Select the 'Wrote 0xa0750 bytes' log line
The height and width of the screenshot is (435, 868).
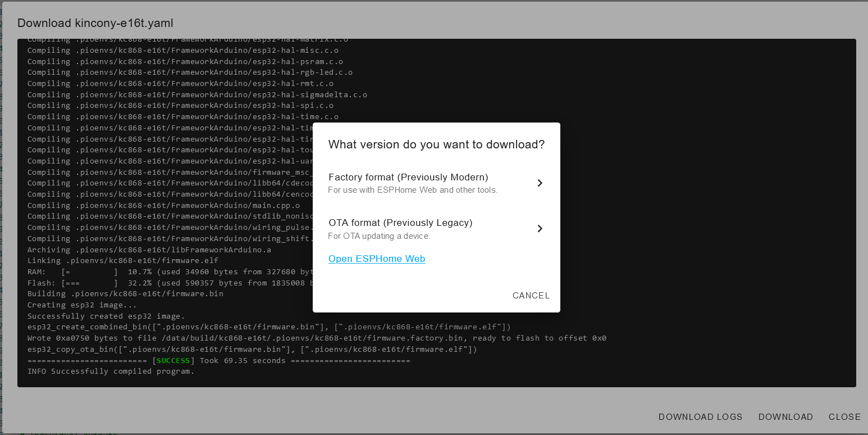click(317, 338)
